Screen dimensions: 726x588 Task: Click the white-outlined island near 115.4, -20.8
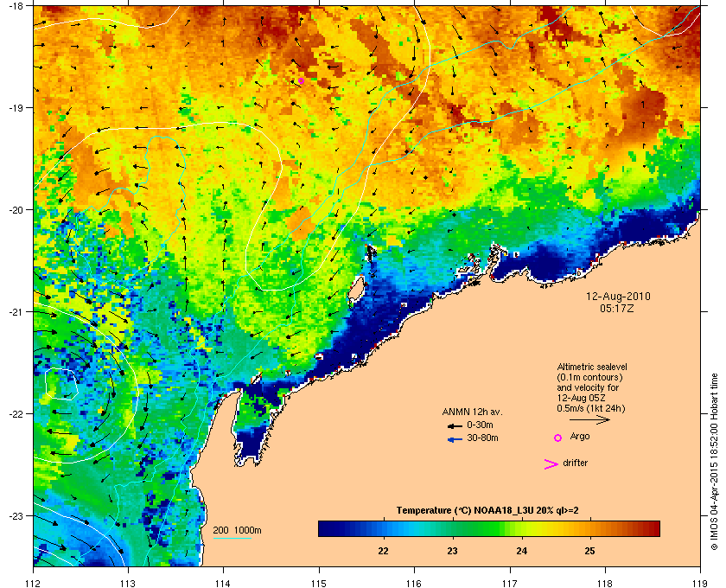click(355, 290)
